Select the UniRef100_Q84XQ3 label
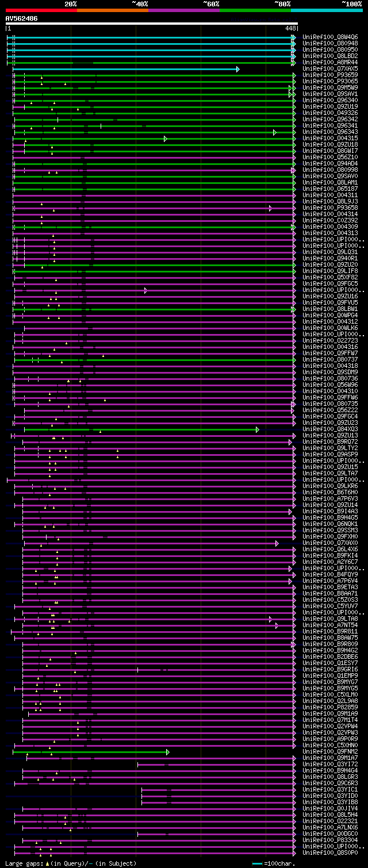 click(x=330, y=429)
